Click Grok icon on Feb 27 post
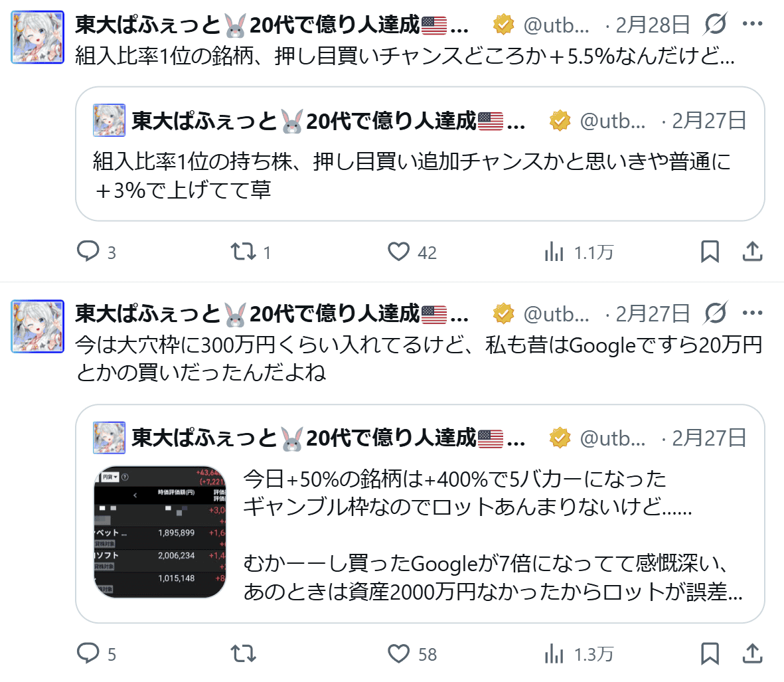The image size is (784, 682). (715, 313)
